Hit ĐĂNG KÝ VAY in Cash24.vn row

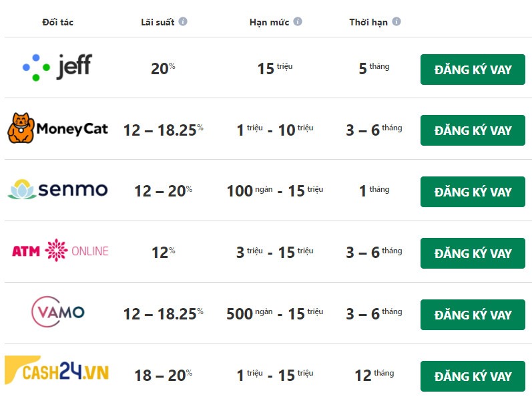[x=473, y=376]
